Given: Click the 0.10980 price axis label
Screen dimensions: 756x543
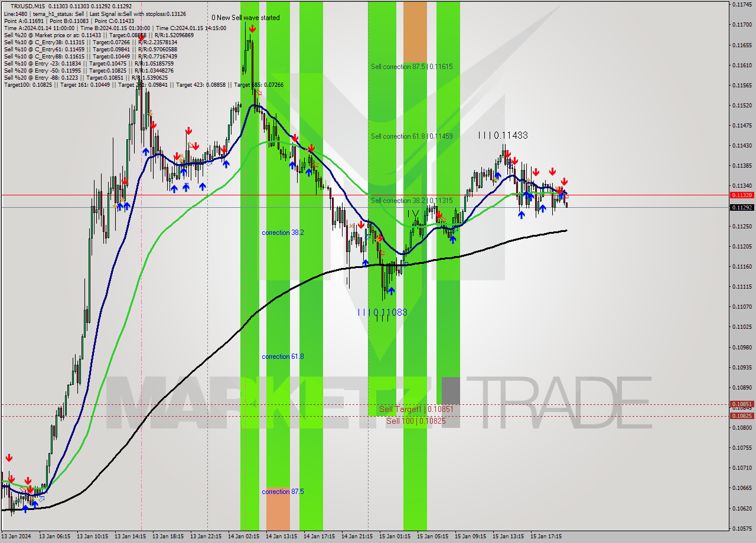Looking at the screenshot, I should [742, 347].
